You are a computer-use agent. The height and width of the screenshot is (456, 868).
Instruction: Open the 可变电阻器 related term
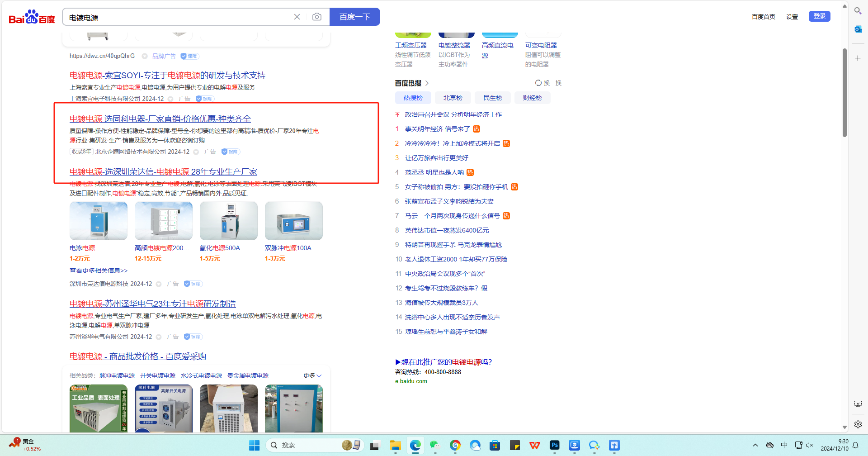541,45
